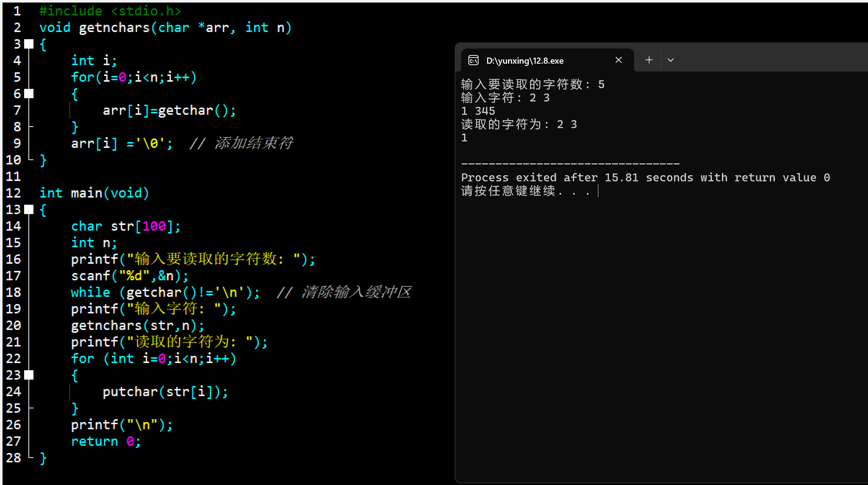
Task: Open a new terminal tab with the plus icon
Action: click(649, 60)
